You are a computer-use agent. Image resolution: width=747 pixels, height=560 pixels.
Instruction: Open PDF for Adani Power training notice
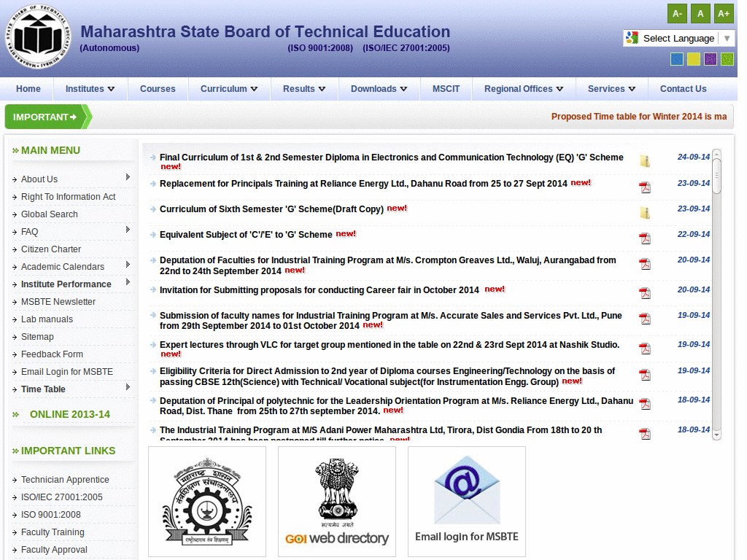645,434
